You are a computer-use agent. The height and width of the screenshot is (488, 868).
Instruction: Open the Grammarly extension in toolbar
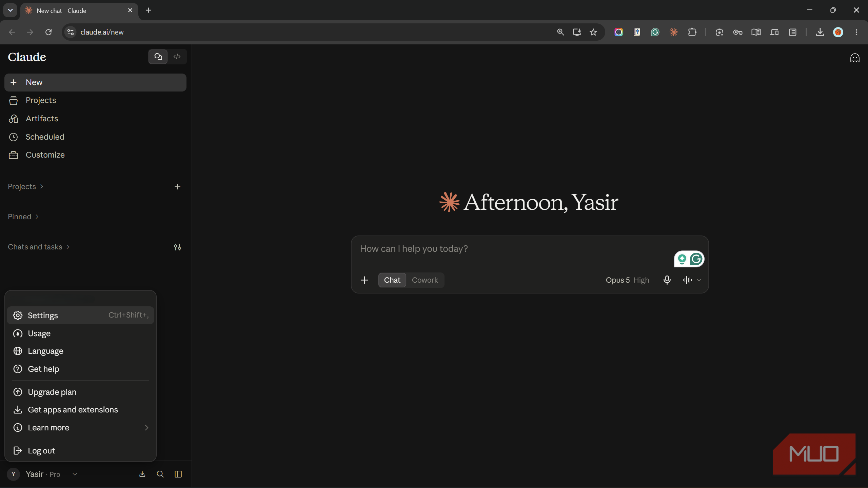click(655, 32)
